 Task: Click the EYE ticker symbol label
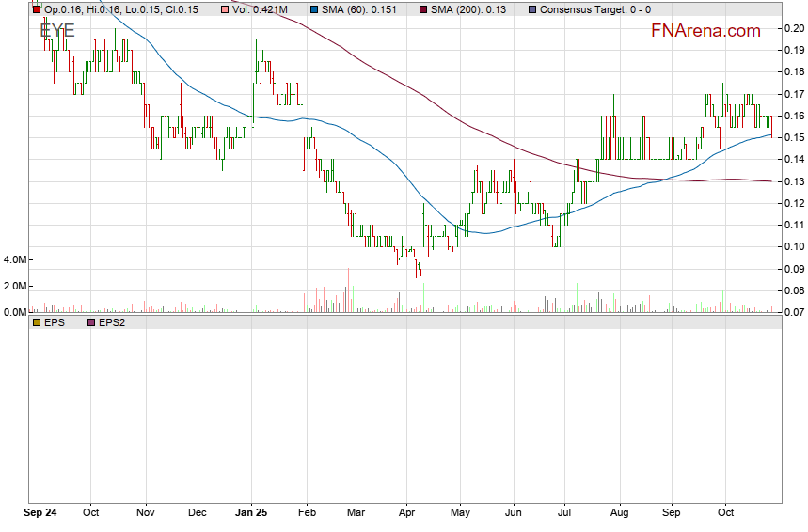tap(56, 30)
